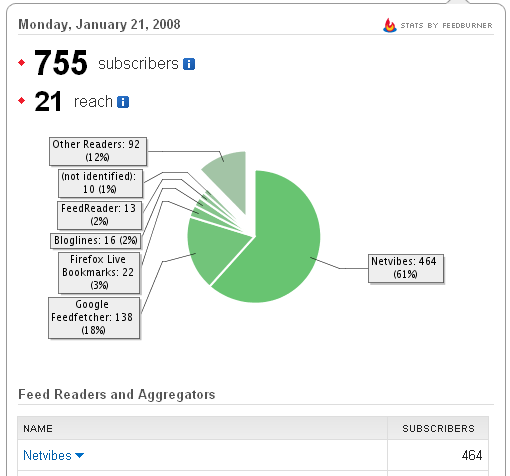The image size is (510, 476).
Task: Click the info icon next to reach
Action: pos(123,102)
